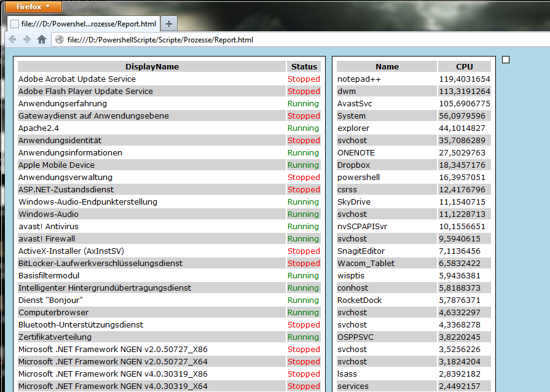The image size is (550, 392).
Task: Open a new tab with plus button
Action: click(x=169, y=24)
